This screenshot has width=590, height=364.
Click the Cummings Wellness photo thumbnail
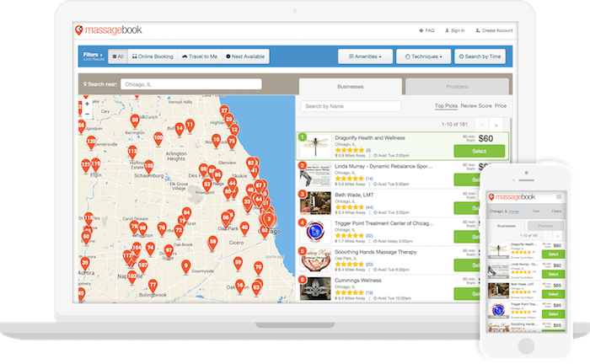(315, 288)
